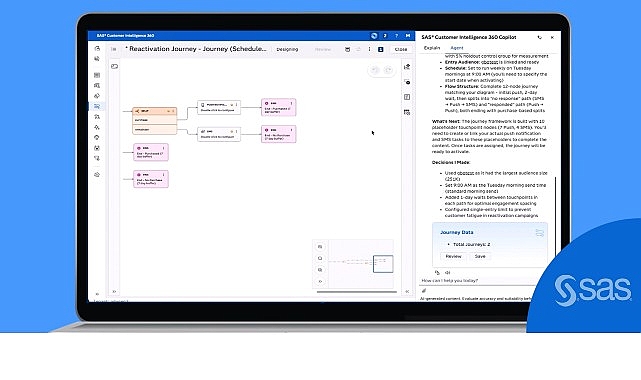
Task: Select the purchase branch row in Split node
Action: [x=155, y=120]
